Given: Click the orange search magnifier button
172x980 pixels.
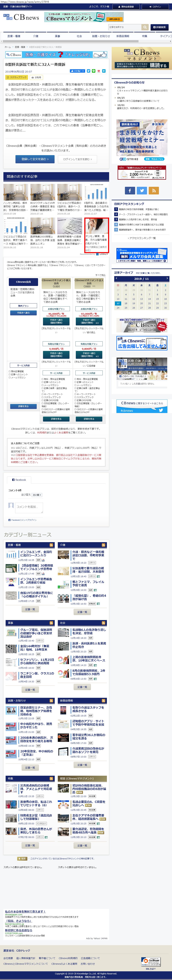Looking at the screenshot, I should 145,27.
